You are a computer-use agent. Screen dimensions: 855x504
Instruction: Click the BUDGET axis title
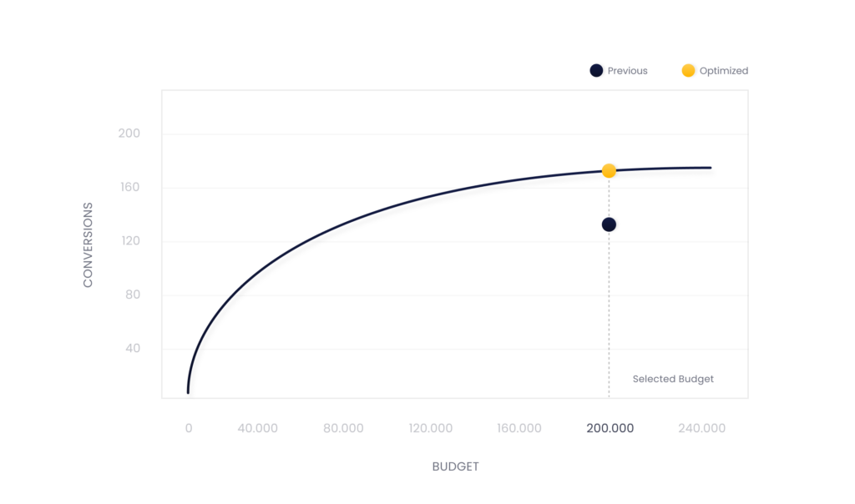(x=455, y=466)
